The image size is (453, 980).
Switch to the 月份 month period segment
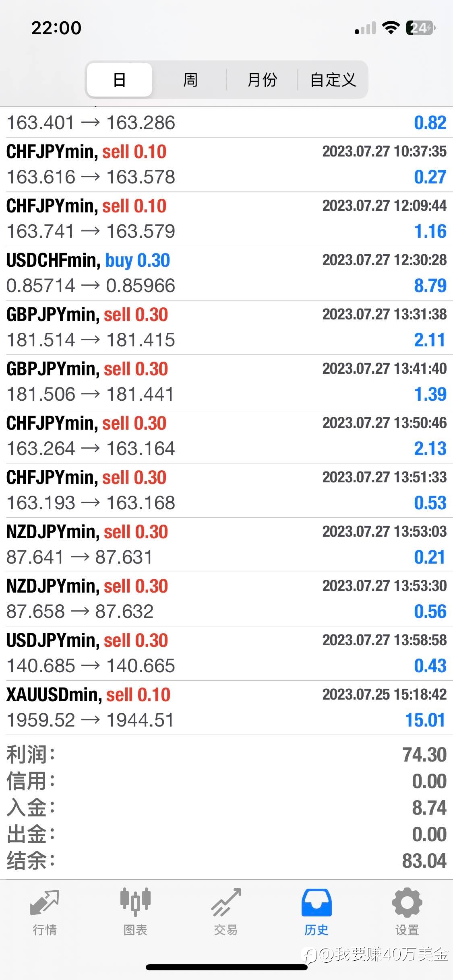(262, 80)
